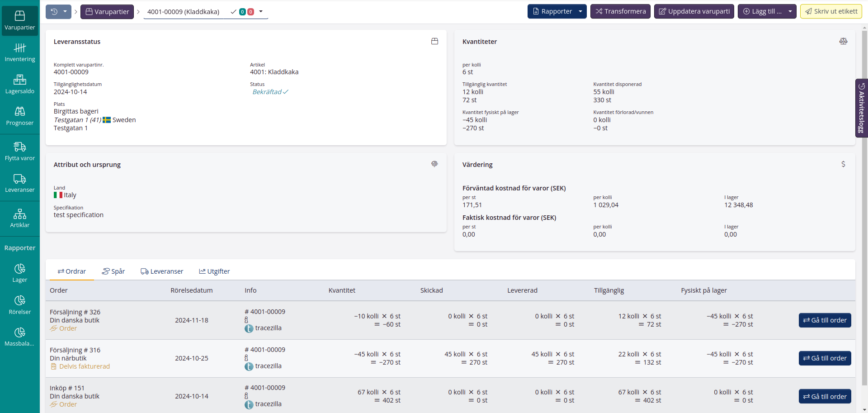
Task: Expand the history dropdown arrow
Action: (x=65, y=11)
